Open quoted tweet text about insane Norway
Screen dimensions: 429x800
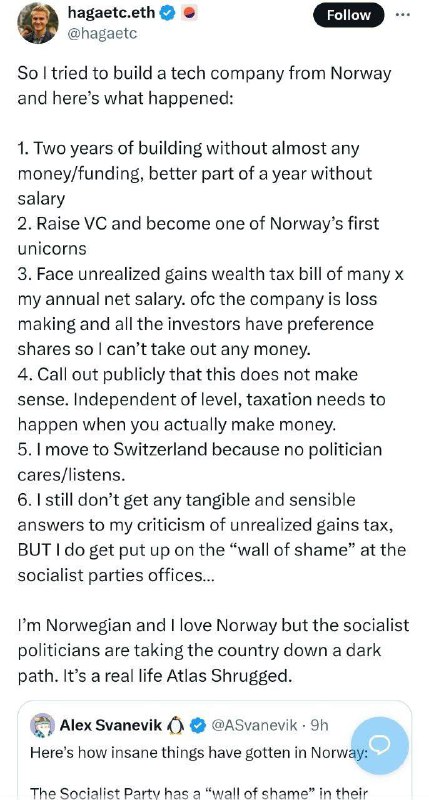tap(198, 753)
